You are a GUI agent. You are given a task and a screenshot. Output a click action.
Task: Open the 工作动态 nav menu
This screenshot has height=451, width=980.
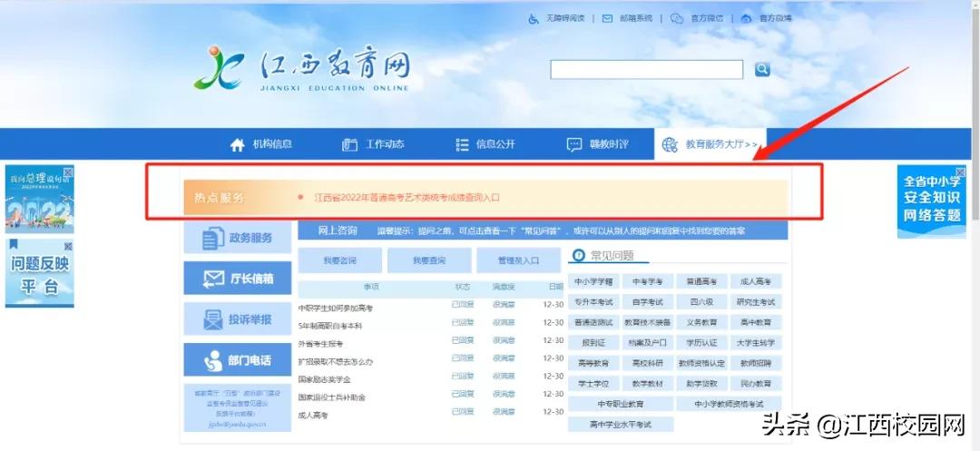tap(373, 144)
